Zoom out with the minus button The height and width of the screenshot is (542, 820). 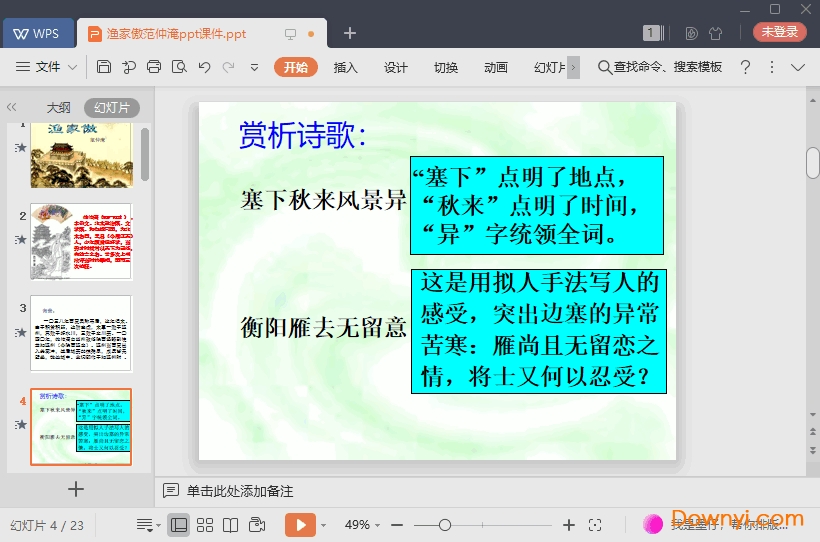397,525
